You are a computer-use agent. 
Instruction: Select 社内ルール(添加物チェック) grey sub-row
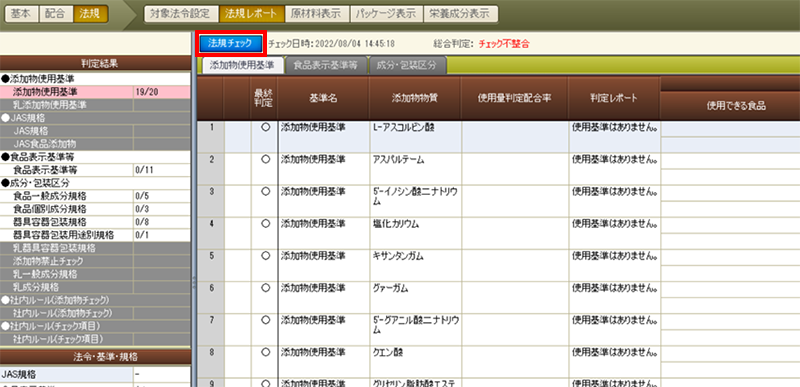pos(95,313)
